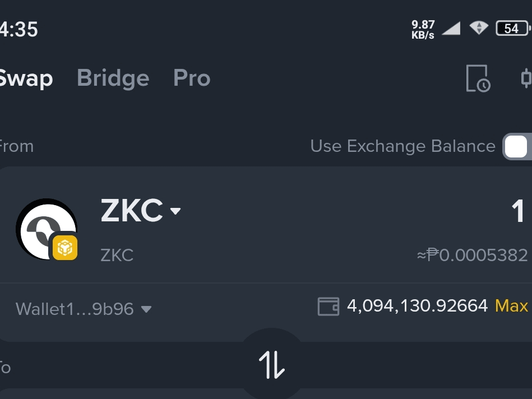
Task: Expand the ZKC token selector dropdown
Action: tap(141, 211)
